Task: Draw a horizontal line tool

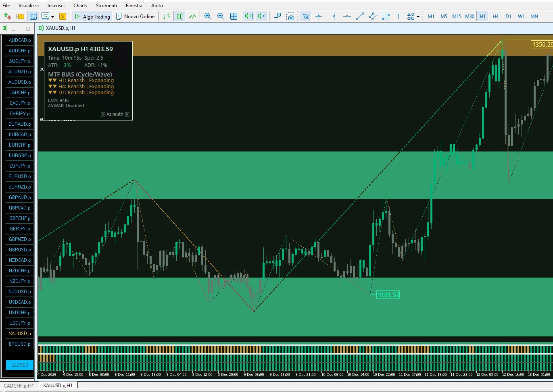Action: [x=347, y=17]
